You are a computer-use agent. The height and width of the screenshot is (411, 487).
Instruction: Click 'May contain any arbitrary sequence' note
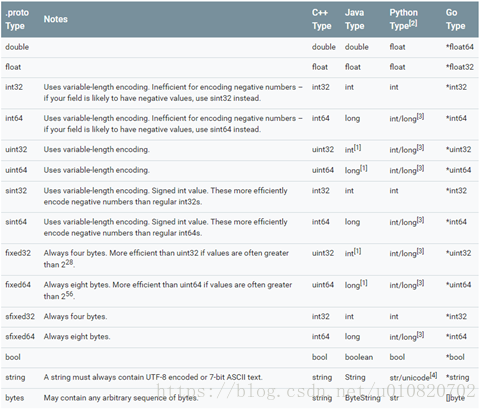pos(121,398)
